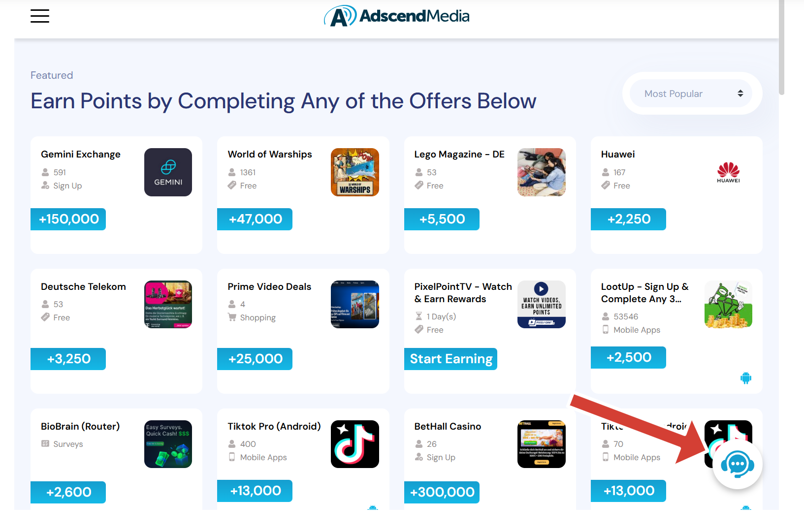Select the Gemini Exchange logo icon

coord(168,172)
